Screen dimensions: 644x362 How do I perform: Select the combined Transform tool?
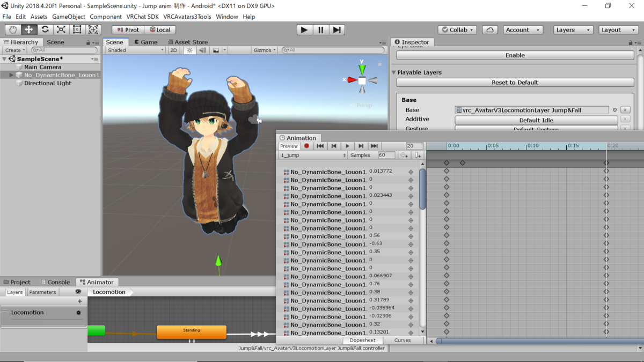pyautogui.click(x=93, y=30)
